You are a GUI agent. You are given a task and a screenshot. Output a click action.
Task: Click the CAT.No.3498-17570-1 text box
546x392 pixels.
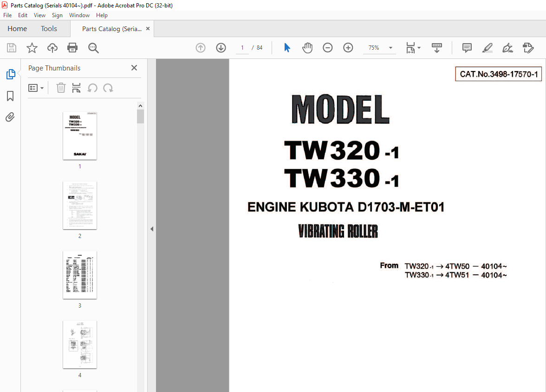click(x=498, y=74)
